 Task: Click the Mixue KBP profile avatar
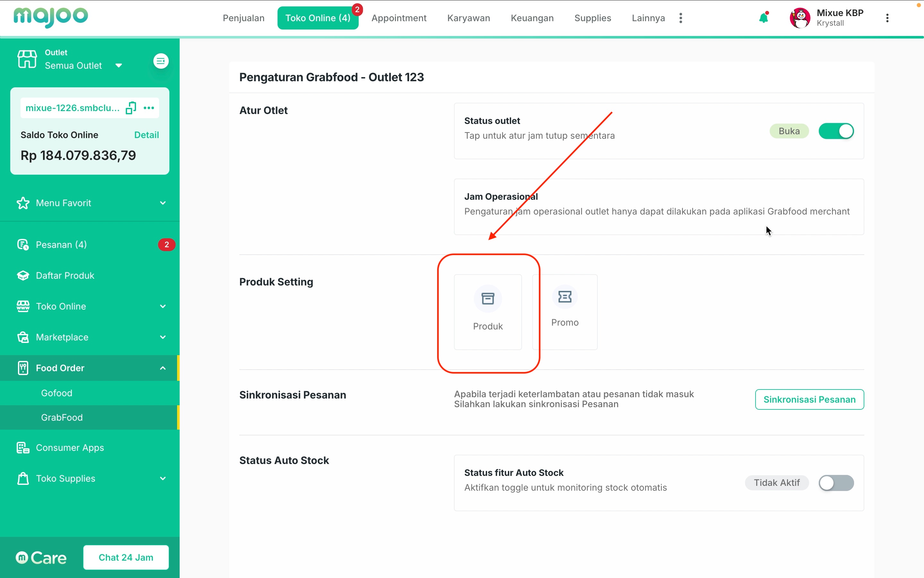point(800,18)
